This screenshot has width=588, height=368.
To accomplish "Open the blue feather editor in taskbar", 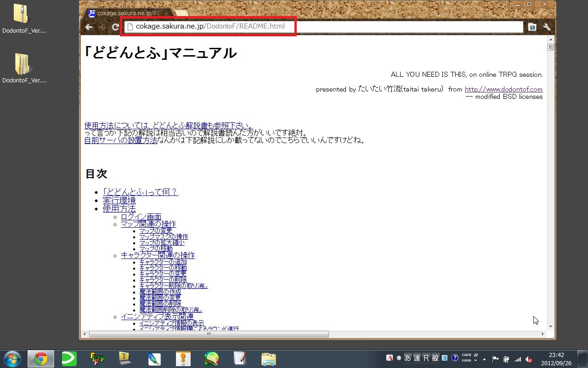I will pyautogui.click(x=154, y=359).
